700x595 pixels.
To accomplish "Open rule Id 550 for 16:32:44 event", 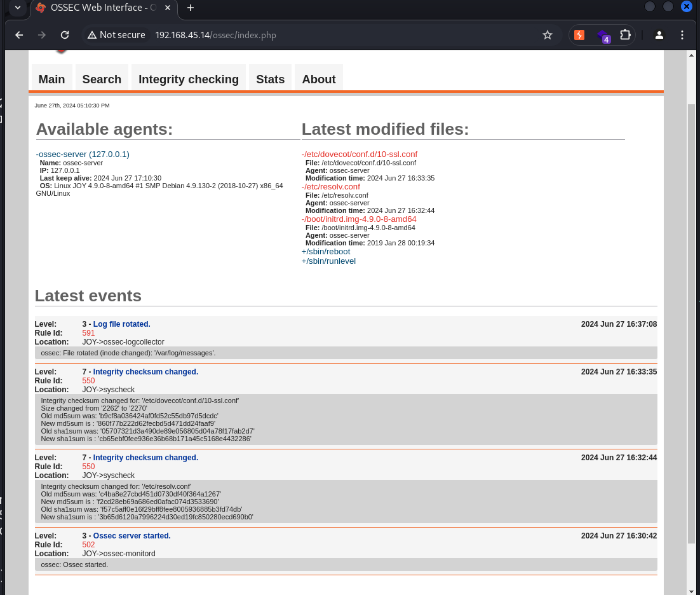I will click(x=88, y=467).
